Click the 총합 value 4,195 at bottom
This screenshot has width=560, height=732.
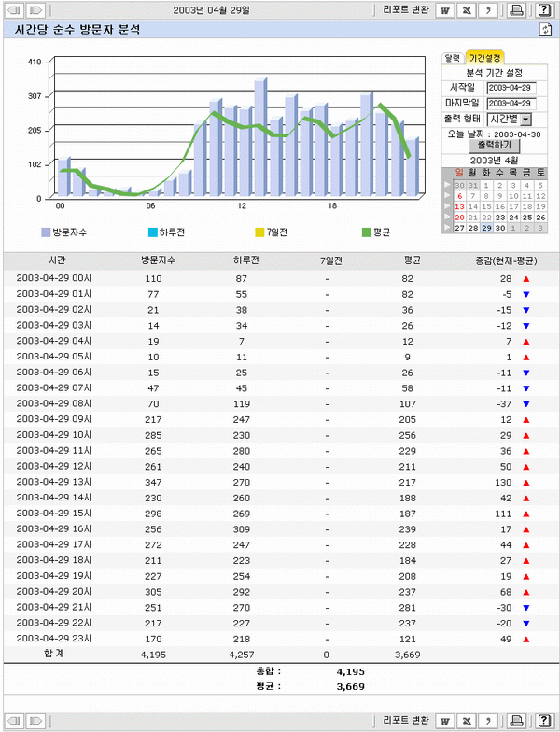351,672
